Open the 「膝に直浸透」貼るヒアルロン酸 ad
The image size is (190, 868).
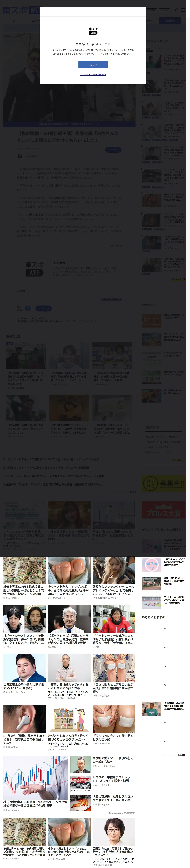coord(103,803)
